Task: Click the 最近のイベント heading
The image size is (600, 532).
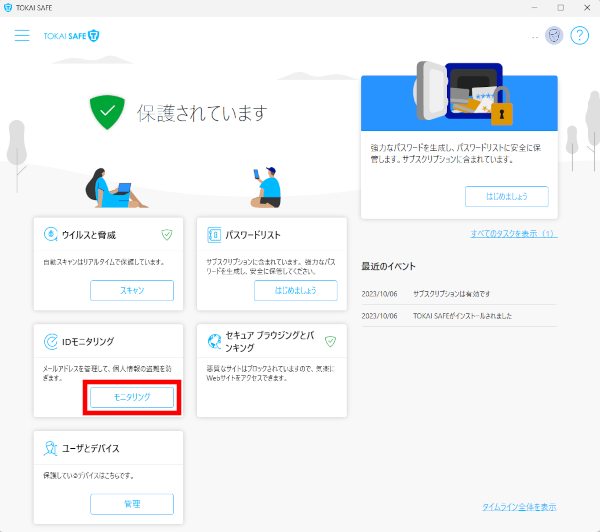Action: 388,266
